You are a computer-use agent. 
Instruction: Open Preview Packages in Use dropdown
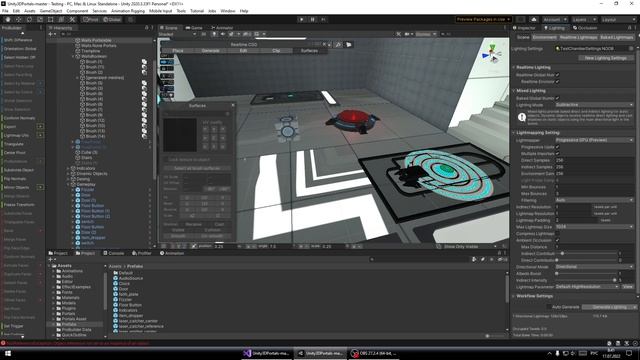[483, 19]
